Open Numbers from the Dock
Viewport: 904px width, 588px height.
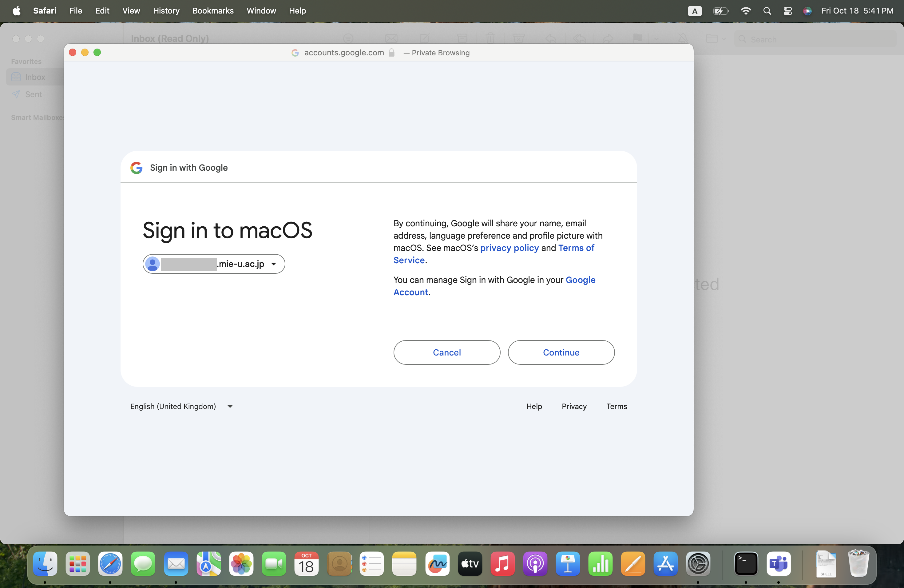pyautogui.click(x=601, y=564)
